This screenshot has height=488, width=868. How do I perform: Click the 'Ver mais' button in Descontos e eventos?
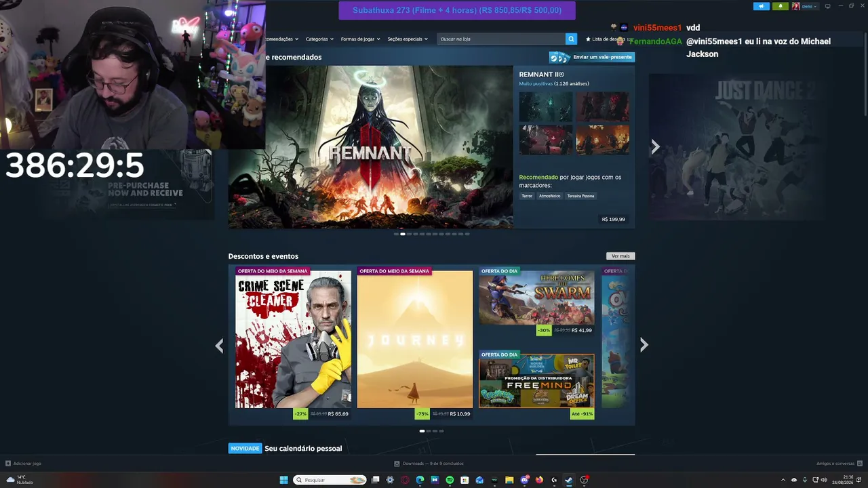(620, 256)
